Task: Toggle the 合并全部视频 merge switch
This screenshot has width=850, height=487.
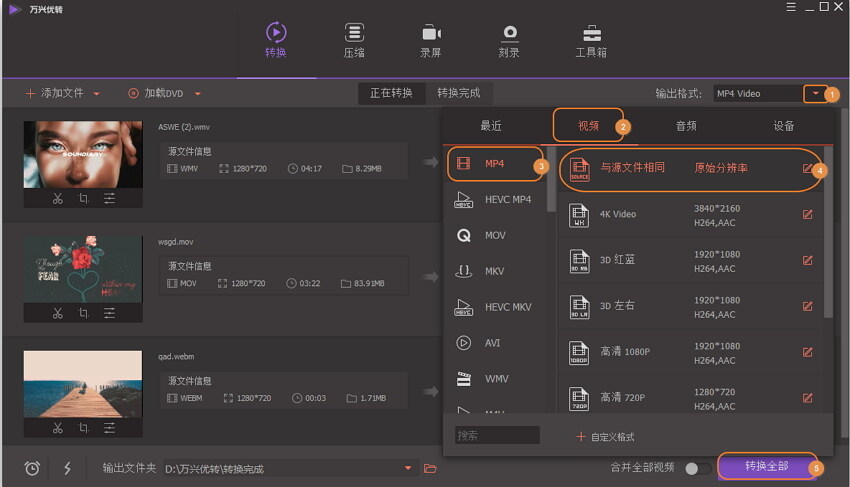Action: [x=698, y=468]
